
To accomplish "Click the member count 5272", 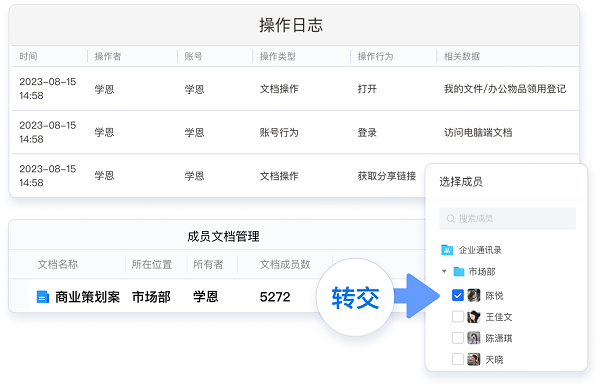I will (x=275, y=297).
